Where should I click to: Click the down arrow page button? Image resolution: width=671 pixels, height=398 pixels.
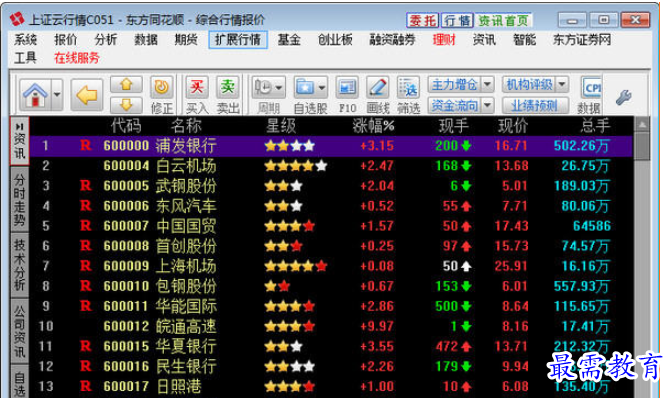126,105
